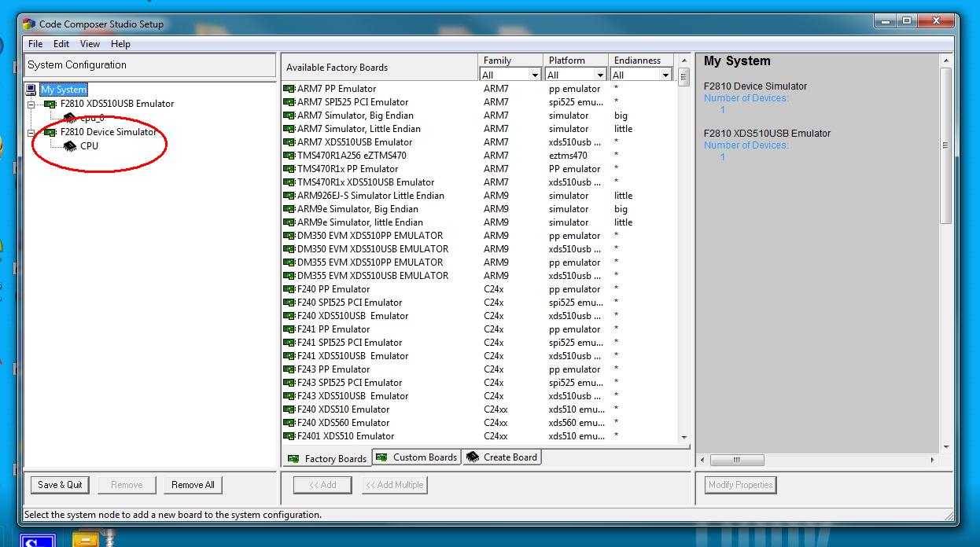Image resolution: width=980 pixels, height=547 pixels.
Task: Switch to the Custom Boards tab
Action: click(416, 457)
